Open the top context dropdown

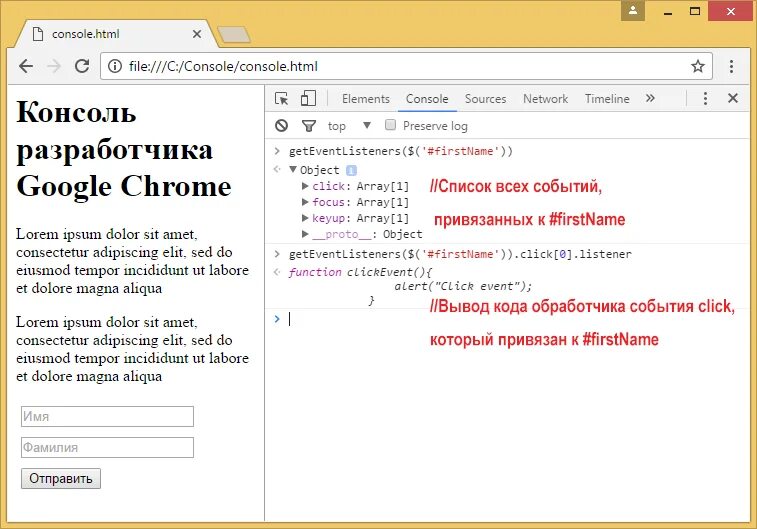(350, 126)
